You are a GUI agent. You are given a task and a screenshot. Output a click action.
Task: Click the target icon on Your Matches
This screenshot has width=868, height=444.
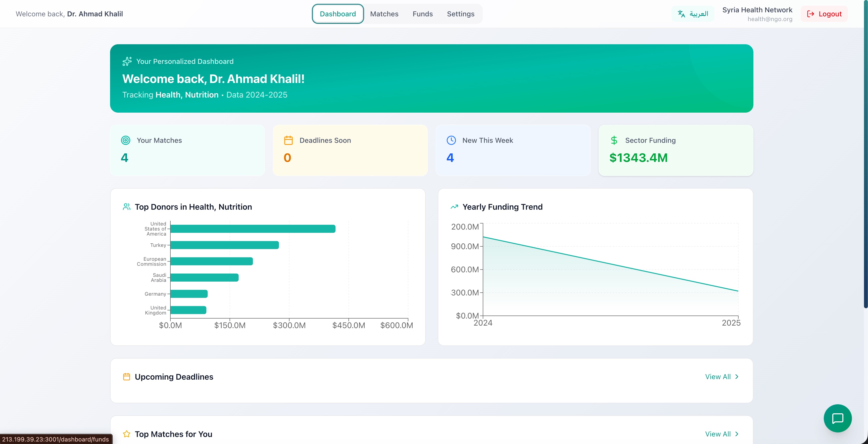click(125, 140)
